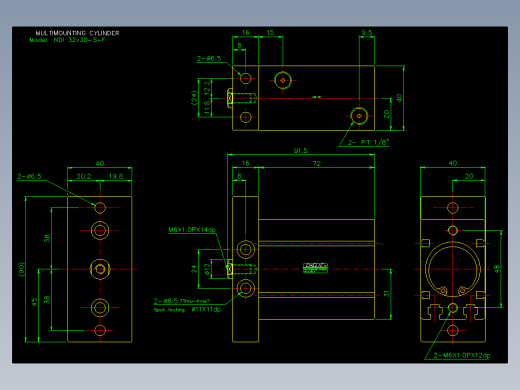Click the 2- PT 1/8" port callout

(x=368, y=142)
